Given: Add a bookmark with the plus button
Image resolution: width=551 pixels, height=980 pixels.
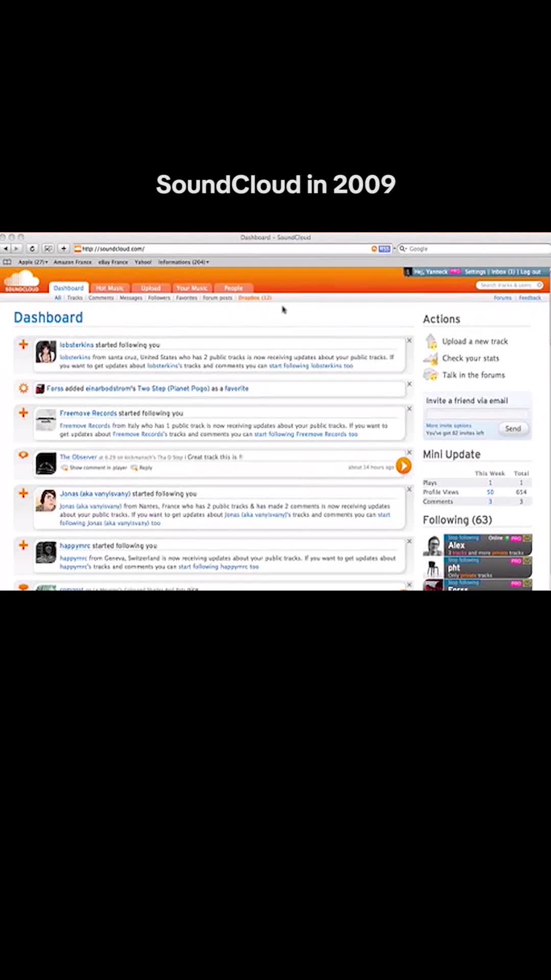Looking at the screenshot, I should pos(63,249).
